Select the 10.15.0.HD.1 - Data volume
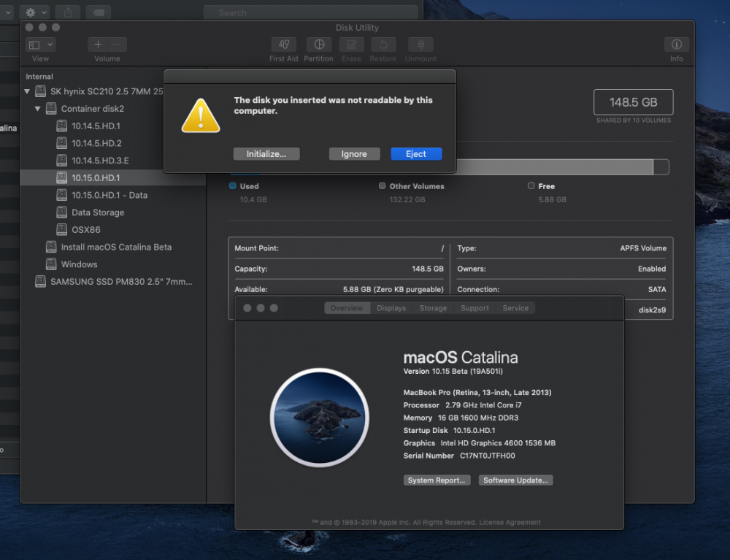 coord(109,195)
